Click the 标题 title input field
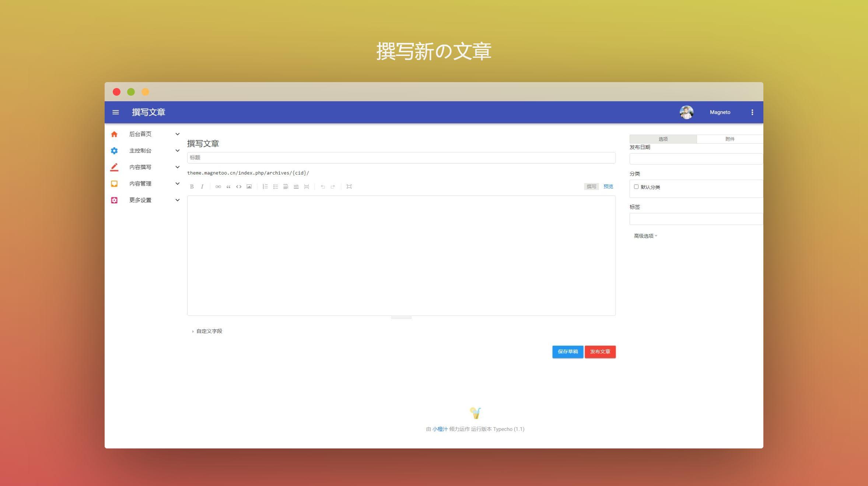Viewport: 868px width, 486px height. [x=401, y=158]
